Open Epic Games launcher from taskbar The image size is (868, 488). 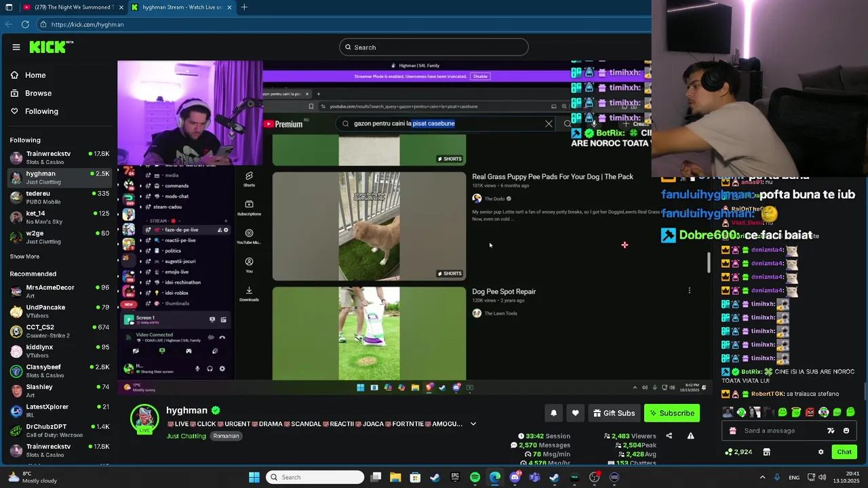tap(455, 477)
